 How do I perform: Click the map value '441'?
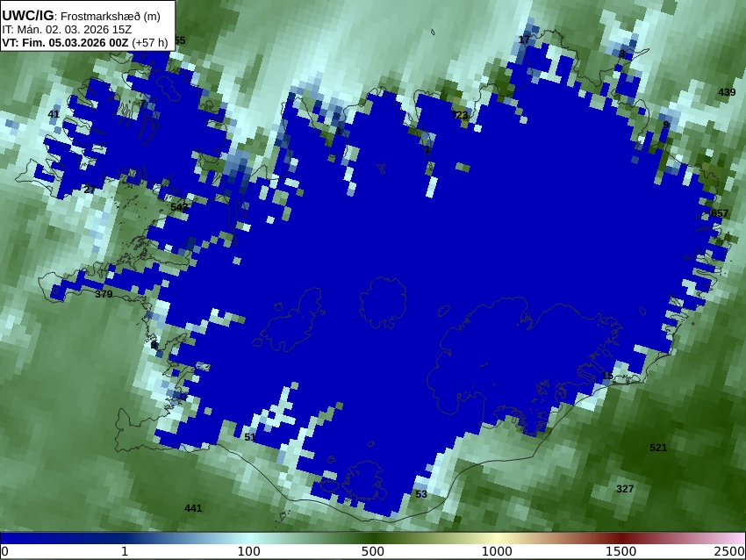click(x=193, y=508)
